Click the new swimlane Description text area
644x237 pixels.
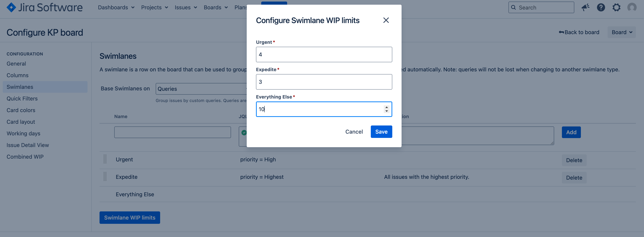pos(478,136)
